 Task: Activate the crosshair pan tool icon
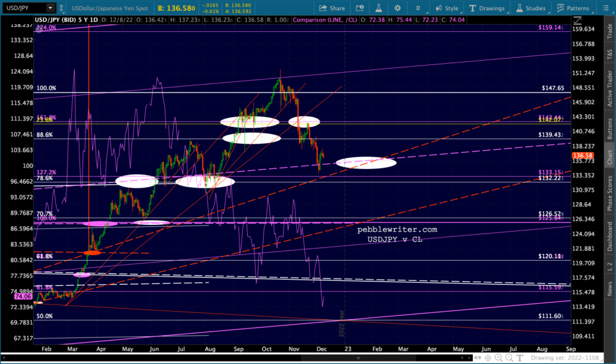(x=488, y=358)
